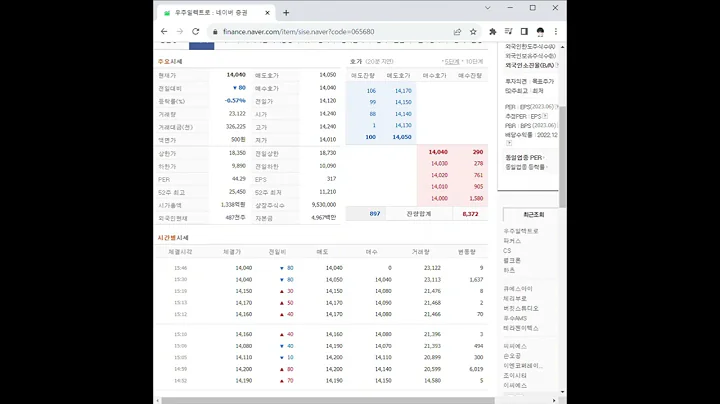Viewport: 720px width, 404px height.
Task: Go back to the previous page
Action: 164,32
